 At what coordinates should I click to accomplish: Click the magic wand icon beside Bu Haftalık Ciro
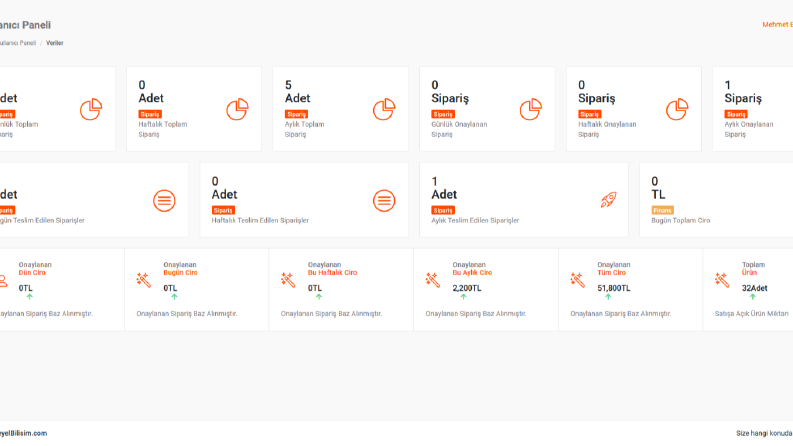[x=288, y=280]
